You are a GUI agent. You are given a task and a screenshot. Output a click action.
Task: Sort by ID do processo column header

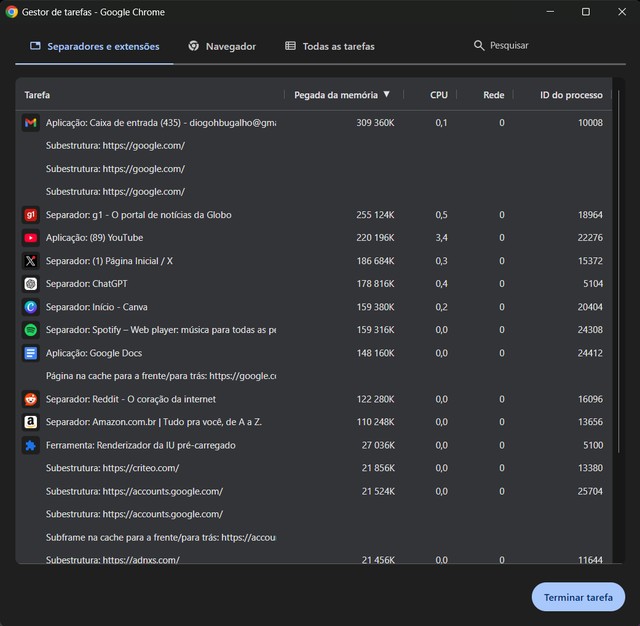pos(571,95)
